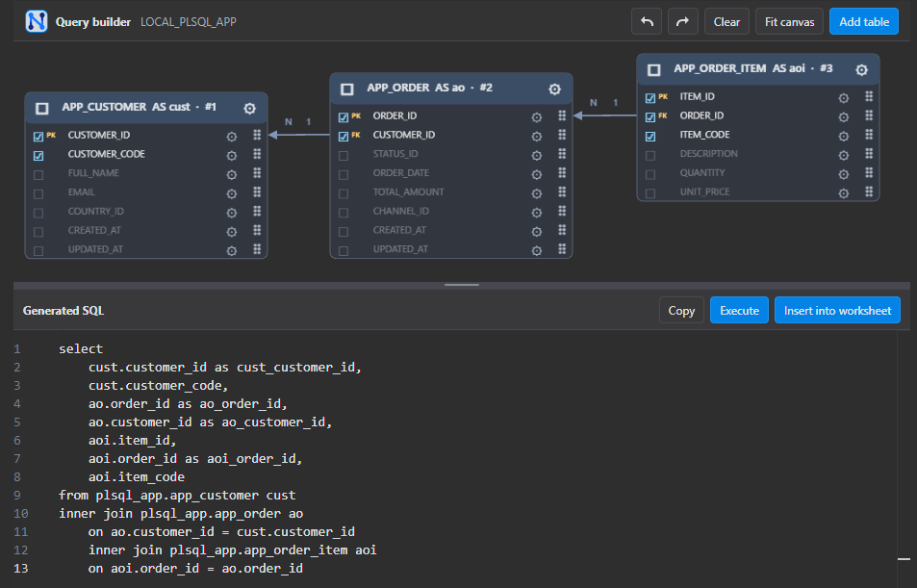Check the TOTAL_AMOUNT column checkbox
This screenshot has width=917, height=588.
click(x=344, y=193)
